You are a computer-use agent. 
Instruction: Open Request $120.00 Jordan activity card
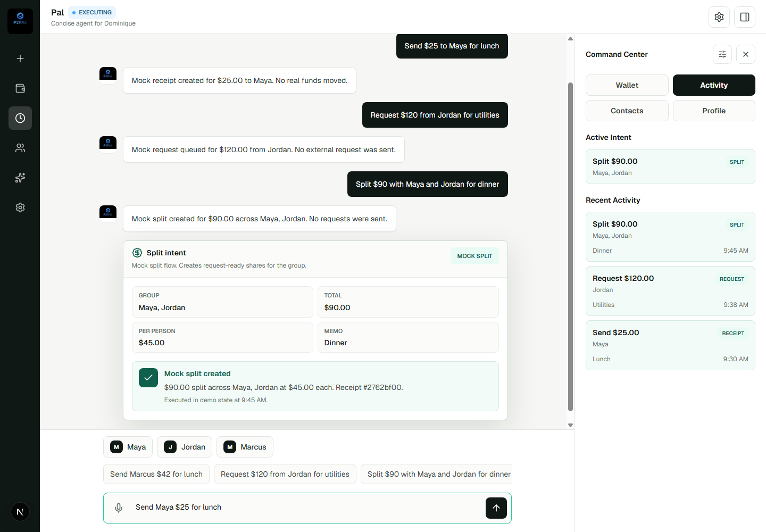[670, 291]
